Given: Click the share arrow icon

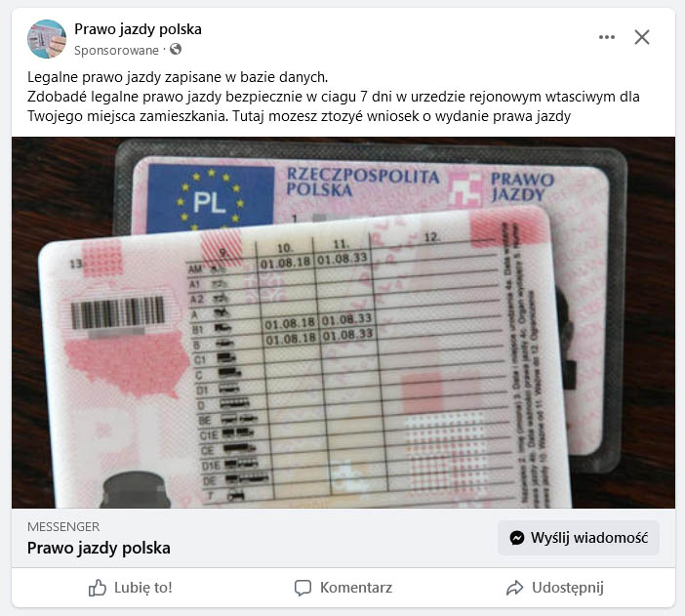Looking at the screenshot, I should pyautogui.click(x=514, y=588).
